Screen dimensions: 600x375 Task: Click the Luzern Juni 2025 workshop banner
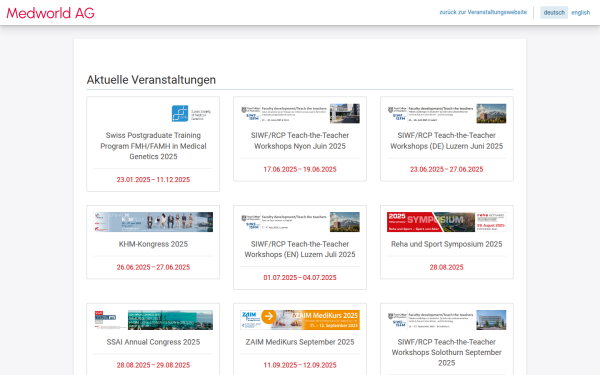447,113
